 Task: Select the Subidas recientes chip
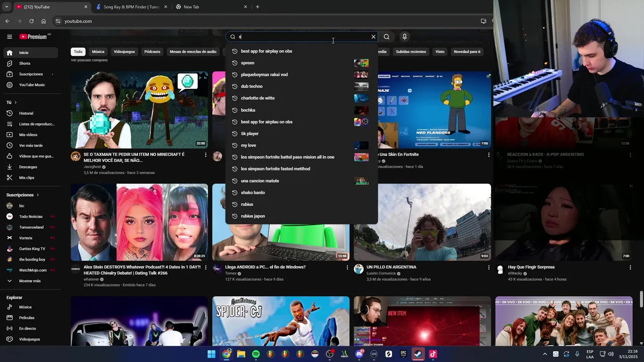411,52
